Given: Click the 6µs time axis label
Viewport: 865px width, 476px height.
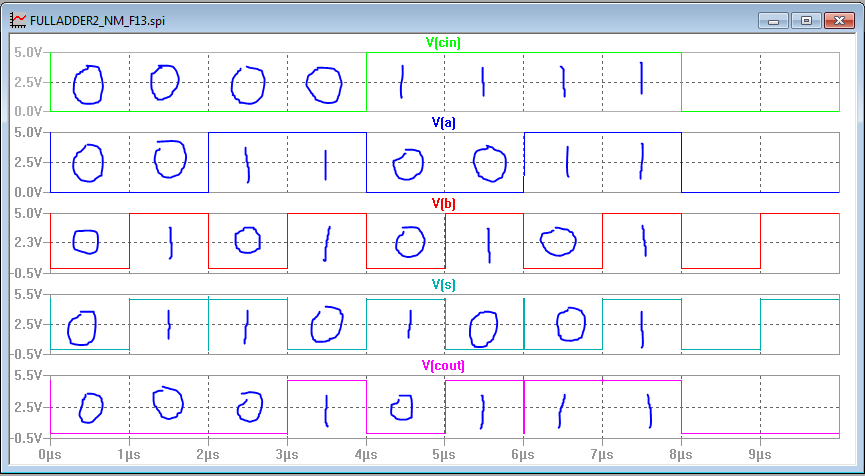Looking at the screenshot, I should (524, 454).
